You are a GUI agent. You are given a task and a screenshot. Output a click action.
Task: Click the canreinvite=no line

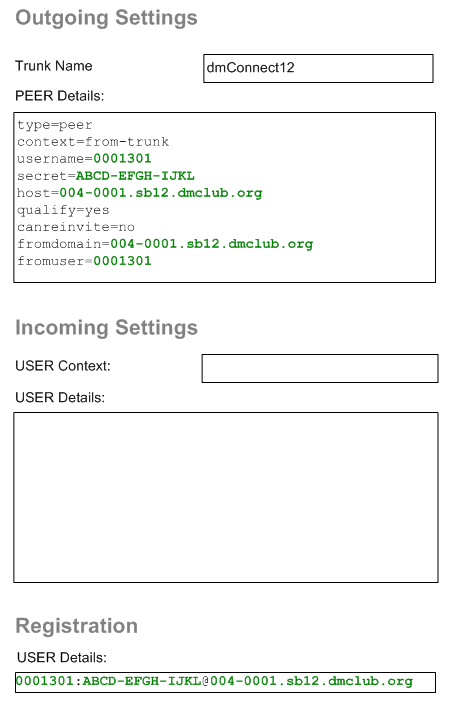pyautogui.click(x=76, y=227)
